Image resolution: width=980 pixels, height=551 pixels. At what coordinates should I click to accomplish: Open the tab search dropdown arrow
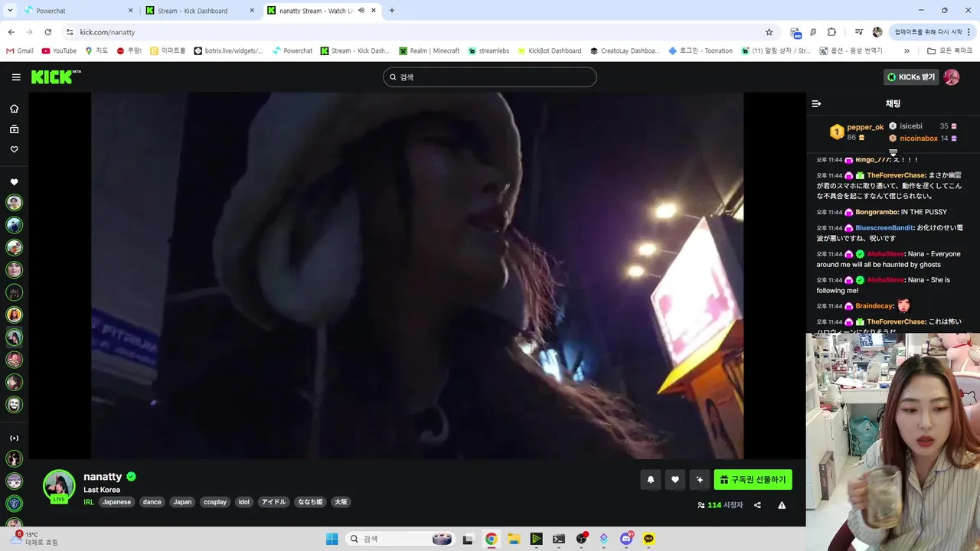coord(10,11)
